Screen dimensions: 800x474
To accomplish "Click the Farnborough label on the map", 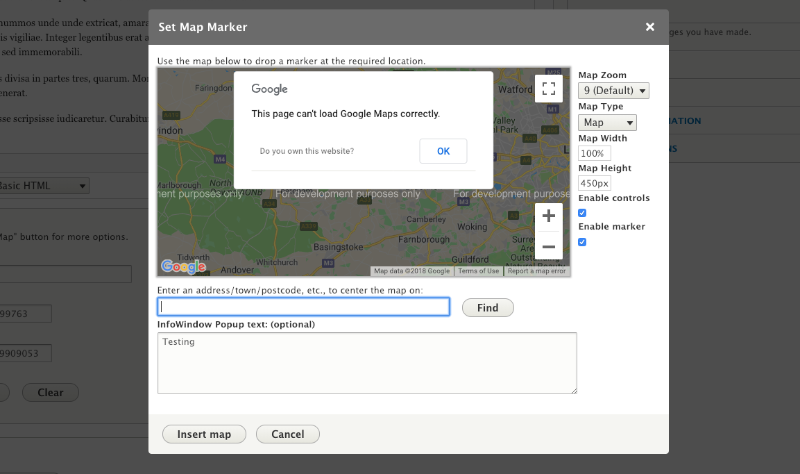I will 424,239.
